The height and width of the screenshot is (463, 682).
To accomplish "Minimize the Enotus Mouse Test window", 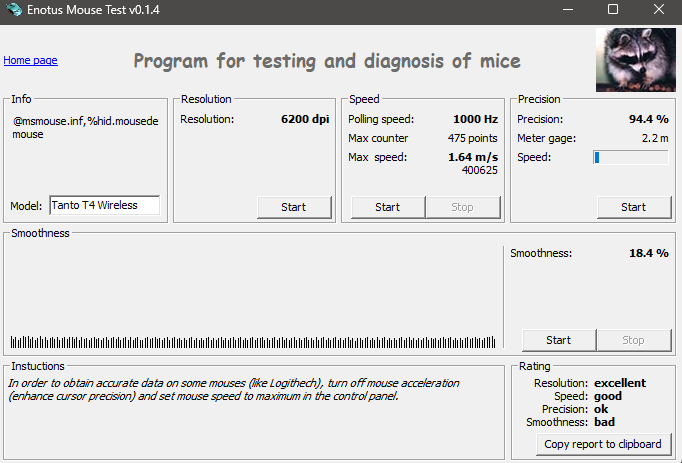I will [x=568, y=10].
